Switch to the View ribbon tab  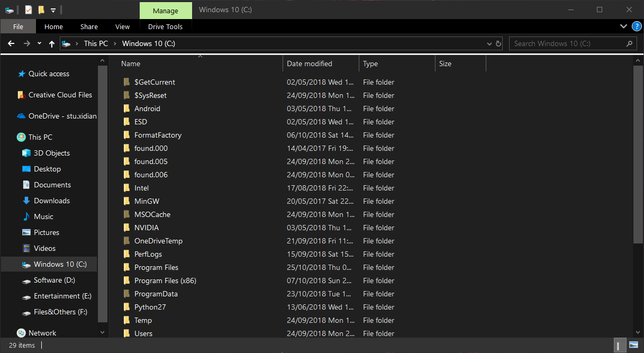(122, 26)
